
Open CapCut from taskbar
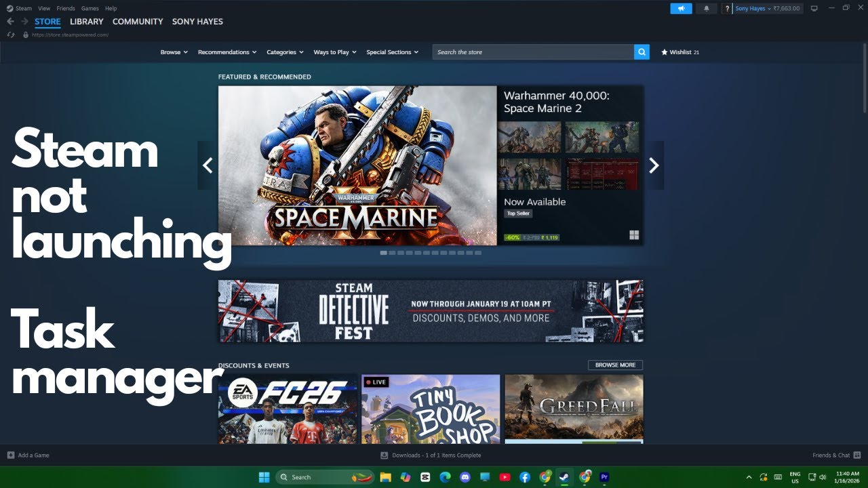point(425,477)
